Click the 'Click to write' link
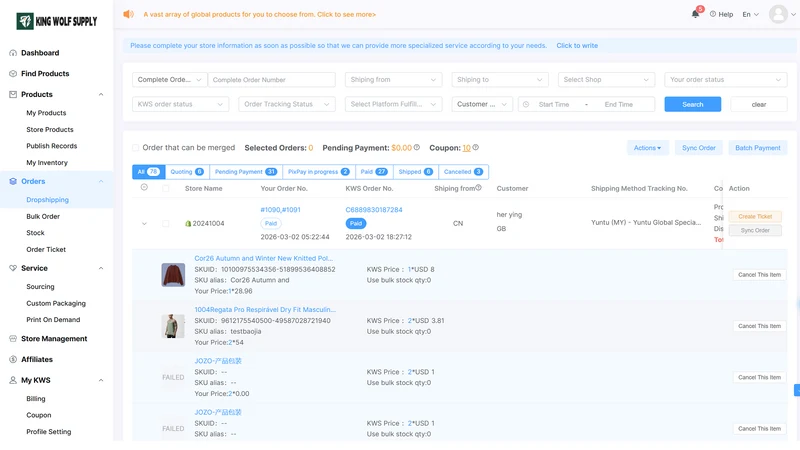The height and width of the screenshot is (450, 800). 577,45
